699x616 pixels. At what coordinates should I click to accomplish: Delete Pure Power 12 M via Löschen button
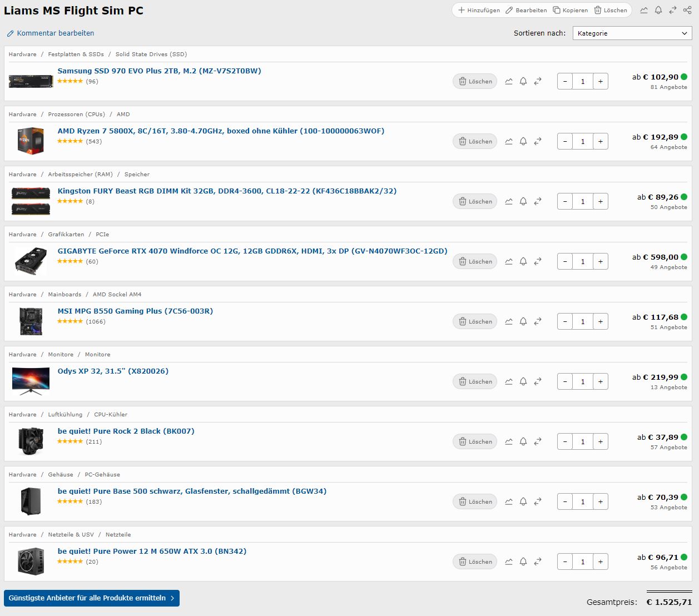475,562
